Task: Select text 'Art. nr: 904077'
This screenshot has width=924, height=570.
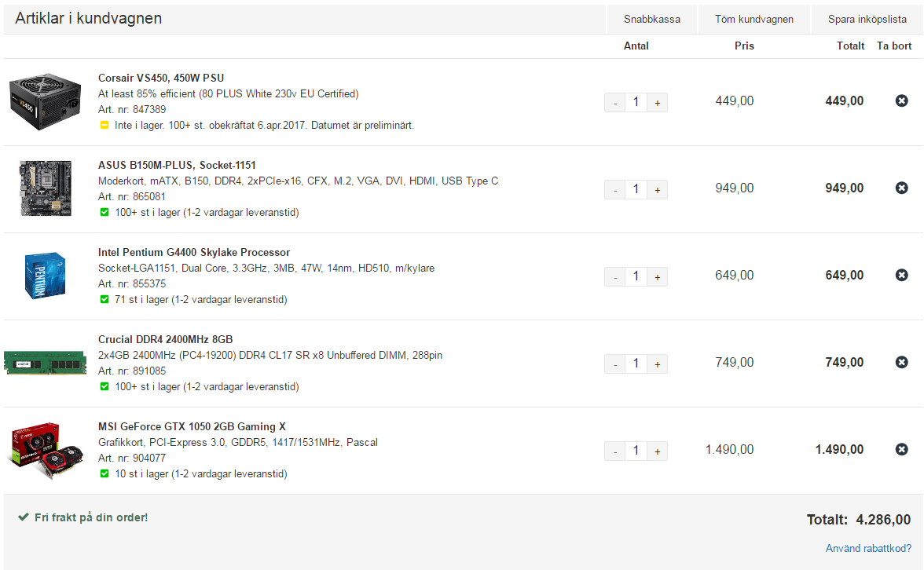Action: point(132,459)
